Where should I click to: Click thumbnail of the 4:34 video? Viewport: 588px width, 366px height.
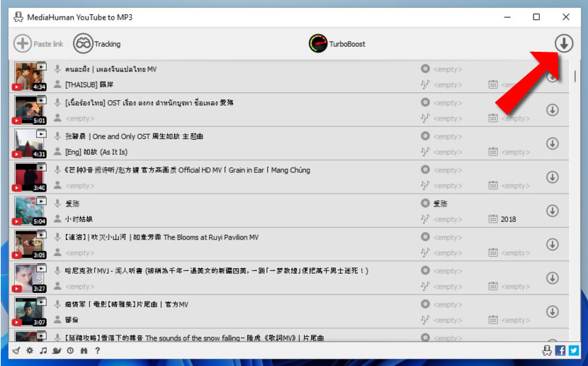(30, 77)
